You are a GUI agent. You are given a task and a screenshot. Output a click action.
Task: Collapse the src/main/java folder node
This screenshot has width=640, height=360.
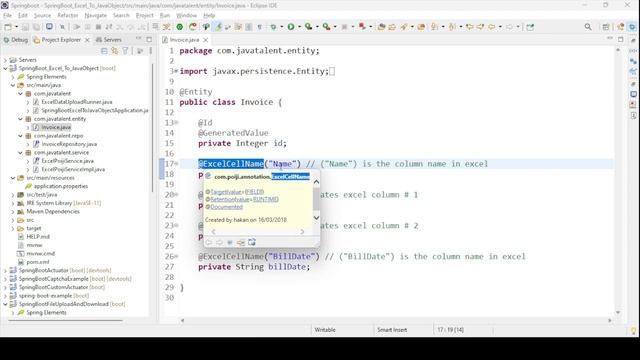point(13,85)
